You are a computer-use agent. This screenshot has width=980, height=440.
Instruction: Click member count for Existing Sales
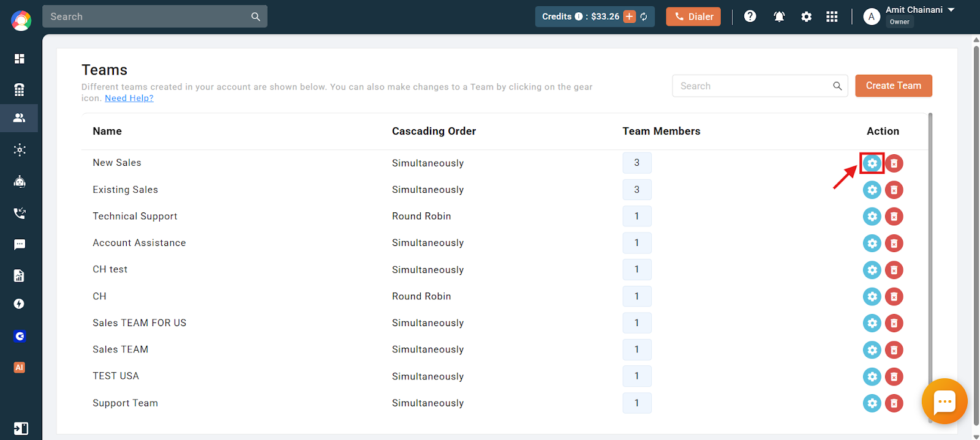pos(637,190)
